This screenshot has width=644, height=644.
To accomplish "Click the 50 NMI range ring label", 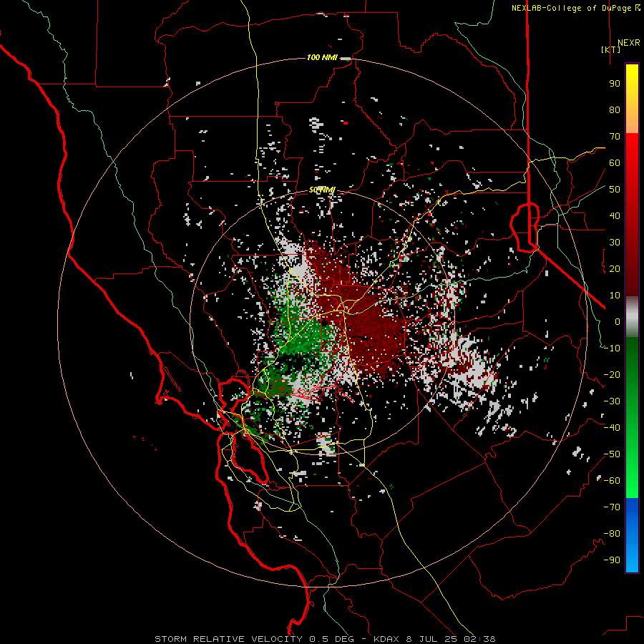I will (322, 190).
